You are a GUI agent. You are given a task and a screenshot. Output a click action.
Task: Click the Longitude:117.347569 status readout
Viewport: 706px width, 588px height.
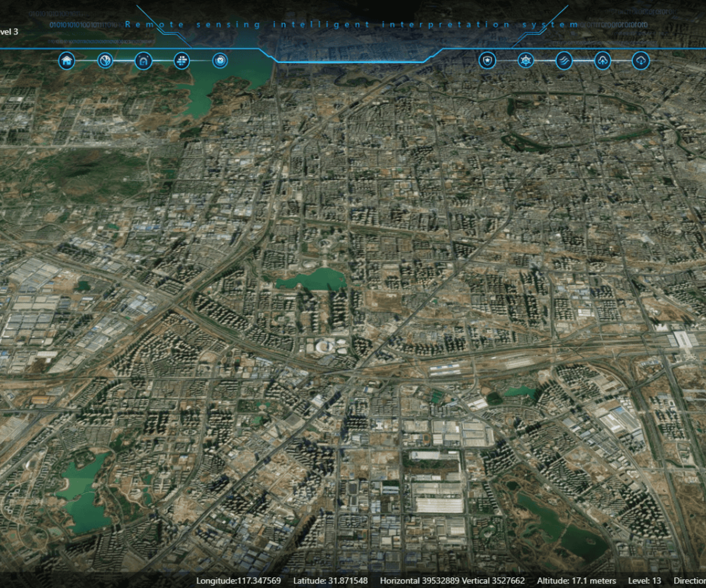pos(239,581)
